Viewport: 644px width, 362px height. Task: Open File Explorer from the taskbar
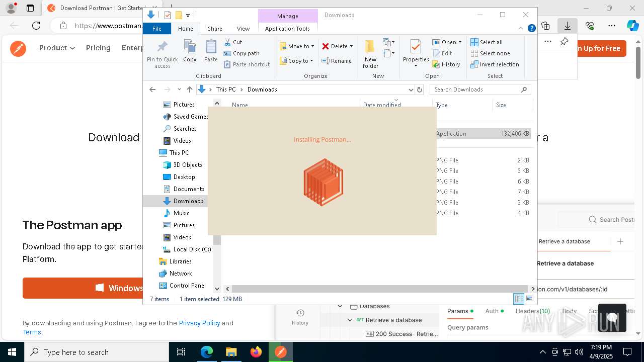pos(231,352)
